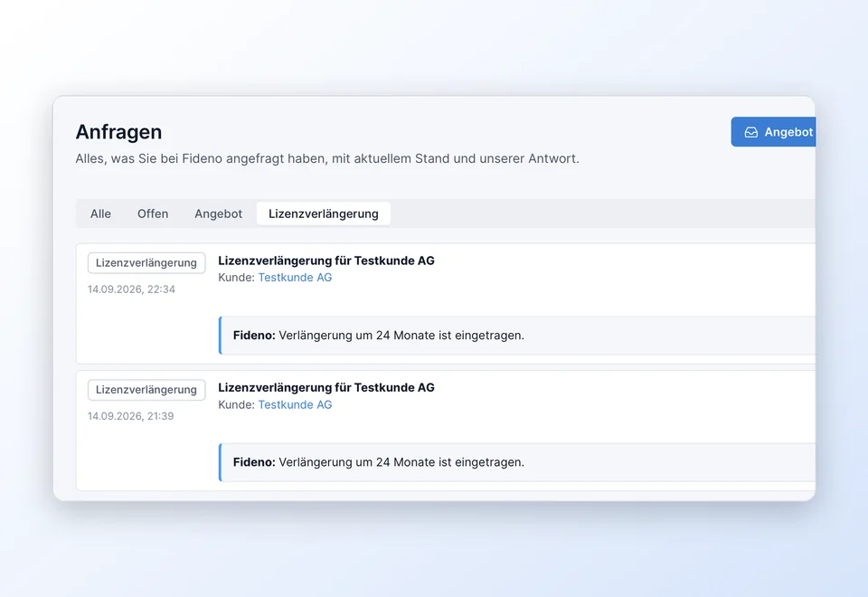The width and height of the screenshot is (868, 597).
Task: Click the Lizenzverlängerung badge of the 21:39 request
Action: 146,390
